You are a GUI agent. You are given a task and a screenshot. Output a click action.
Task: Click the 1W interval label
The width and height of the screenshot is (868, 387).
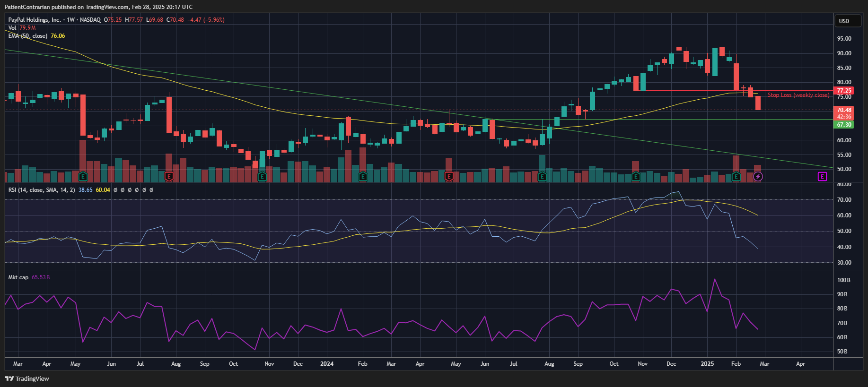click(x=71, y=20)
